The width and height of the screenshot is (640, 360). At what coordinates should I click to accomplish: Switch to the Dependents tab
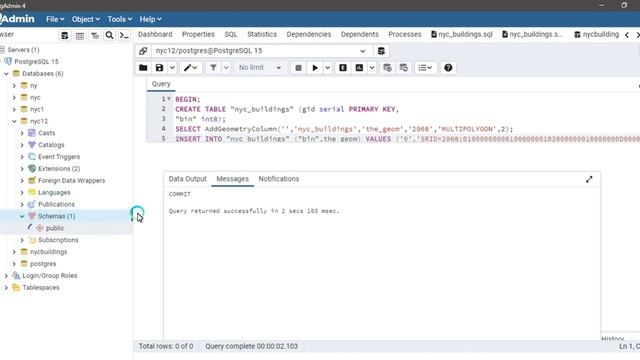[x=360, y=34]
